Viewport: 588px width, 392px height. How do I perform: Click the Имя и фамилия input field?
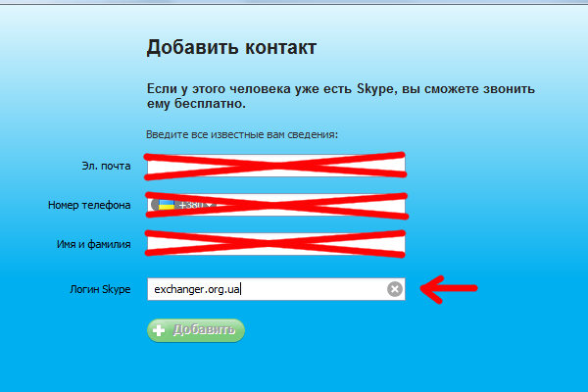tap(276, 244)
